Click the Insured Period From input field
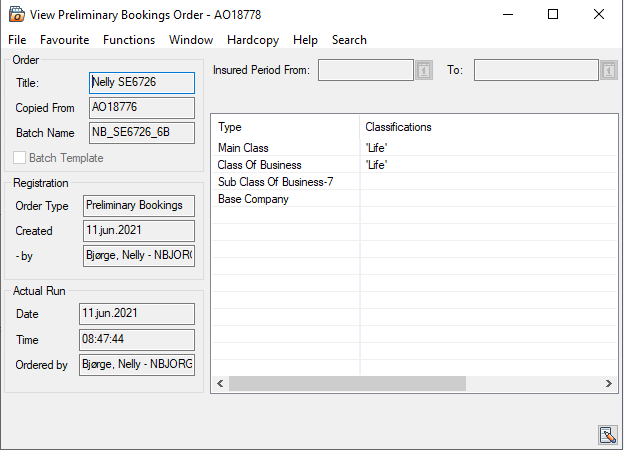 (x=365, y=70)
